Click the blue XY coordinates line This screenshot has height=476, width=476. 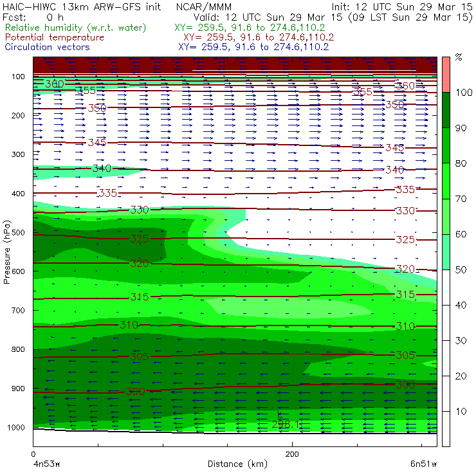253,47
